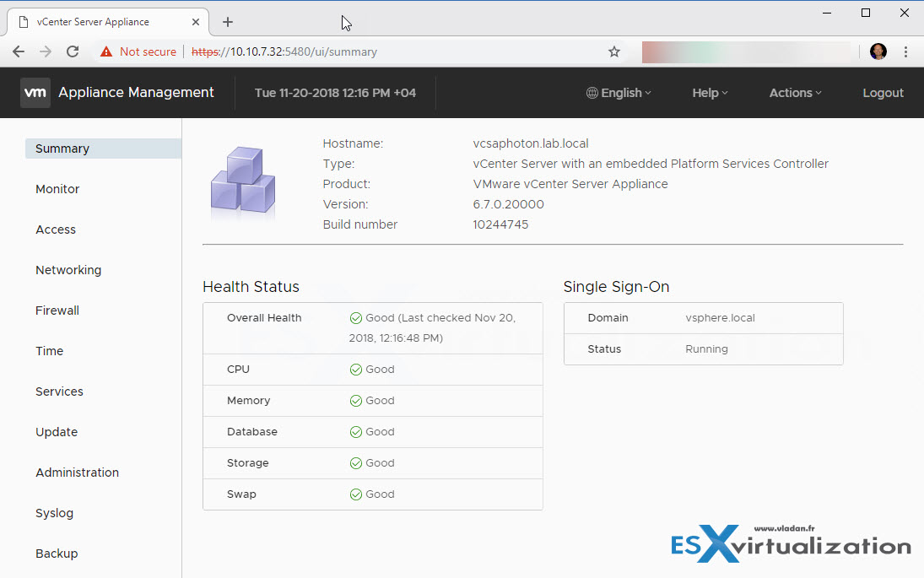Open the Networking settings page
This screenshot has height=578, width=924.
(x=68, y=270)
